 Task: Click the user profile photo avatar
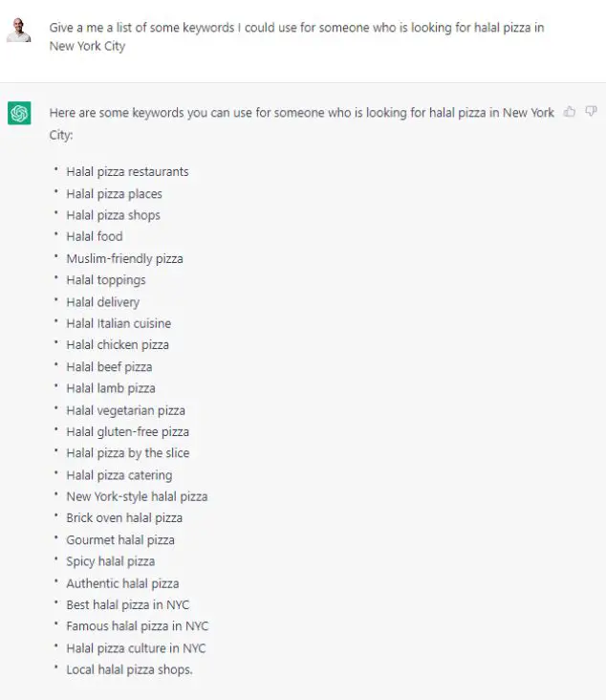click(19, 30)
